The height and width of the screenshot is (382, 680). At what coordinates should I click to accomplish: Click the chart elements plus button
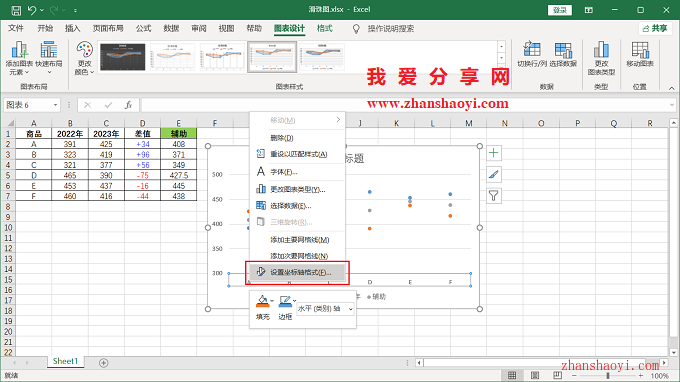pos(494,153)
